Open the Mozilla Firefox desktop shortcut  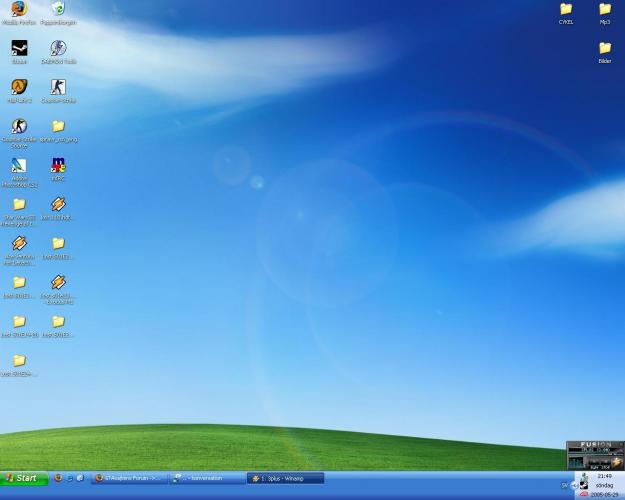[x=19, y=13]
